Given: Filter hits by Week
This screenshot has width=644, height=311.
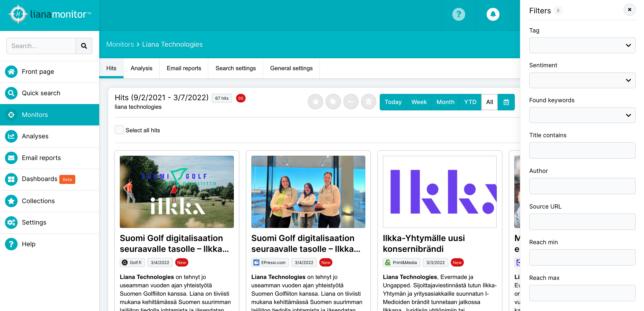Looking at the screenshot, I should pyautogui.click(x=419, y=102).
